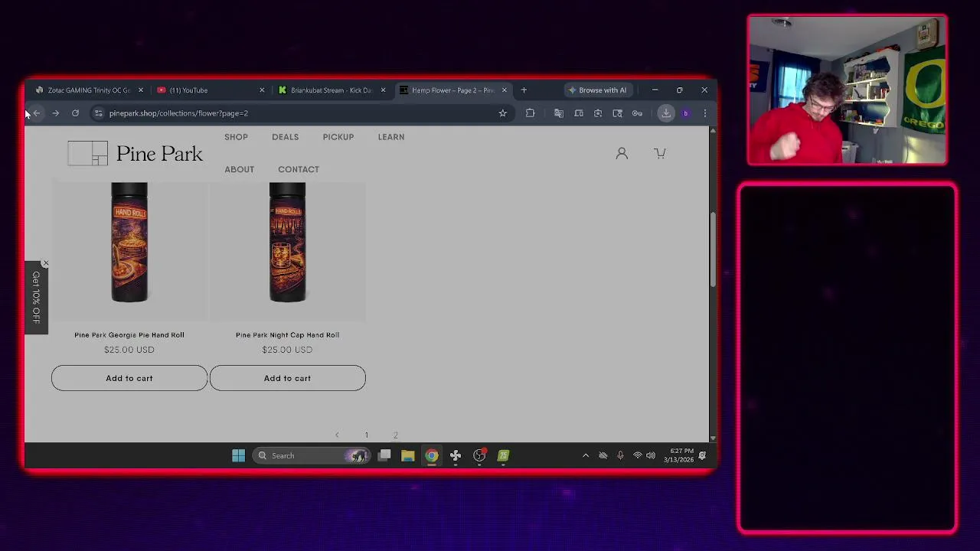Go back using the browser back arrow
Image resolution: width=980 pixels, height=551 pixels.
click(36, 113)
